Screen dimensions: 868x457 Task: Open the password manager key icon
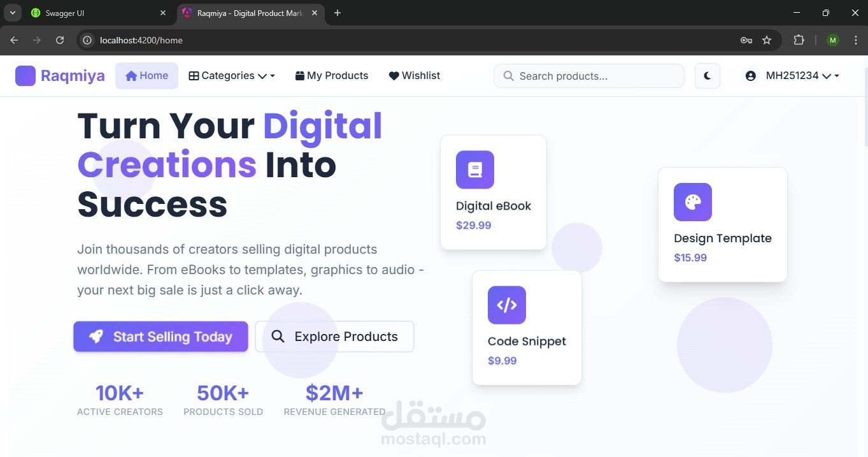tap(746, 40)
